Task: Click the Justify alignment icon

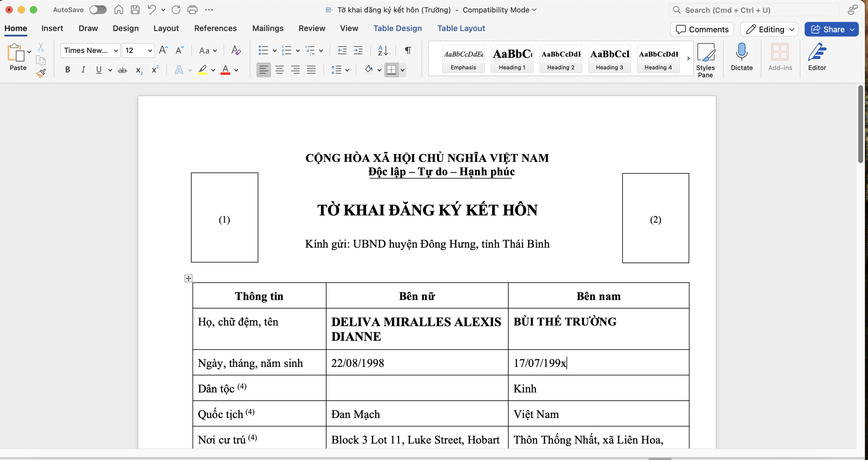Action: 311,70
